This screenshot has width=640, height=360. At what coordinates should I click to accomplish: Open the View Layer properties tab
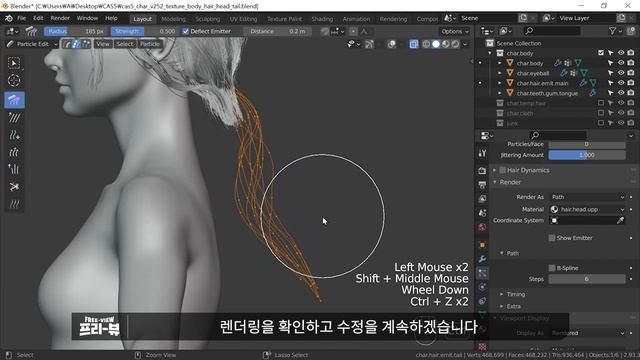(x=482, y=199)
